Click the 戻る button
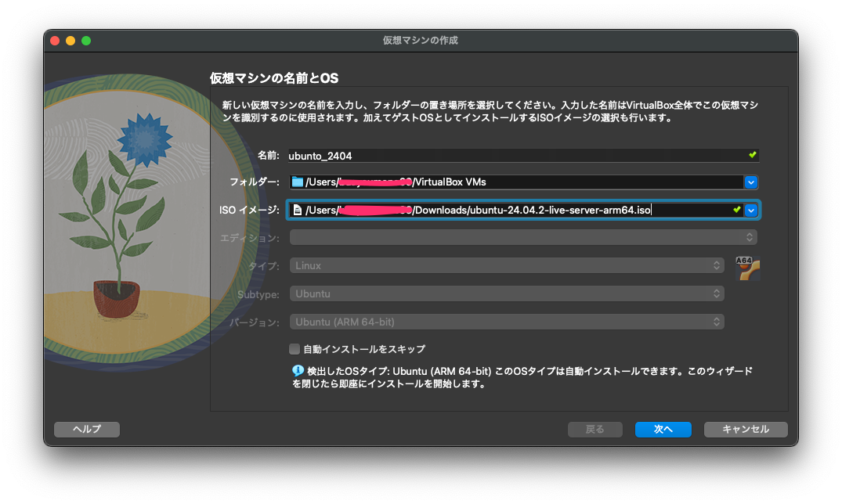The height and width of the screenshot is (504, 842). (595, 429)
